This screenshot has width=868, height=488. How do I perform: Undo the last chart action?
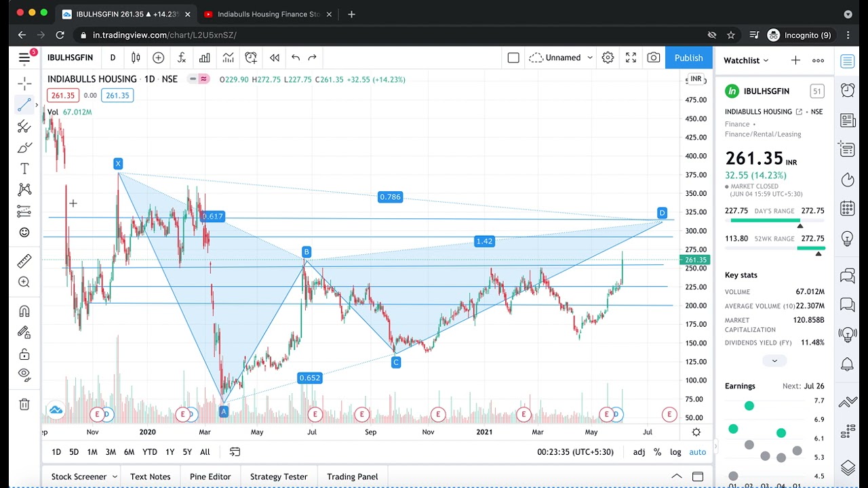point(296,58)
